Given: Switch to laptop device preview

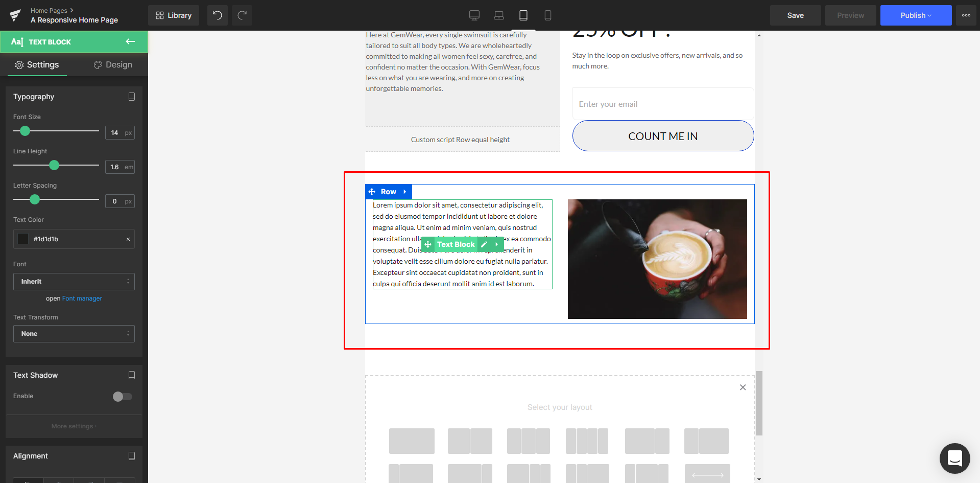Looking at the screenshot, I should tap(498, 15).
